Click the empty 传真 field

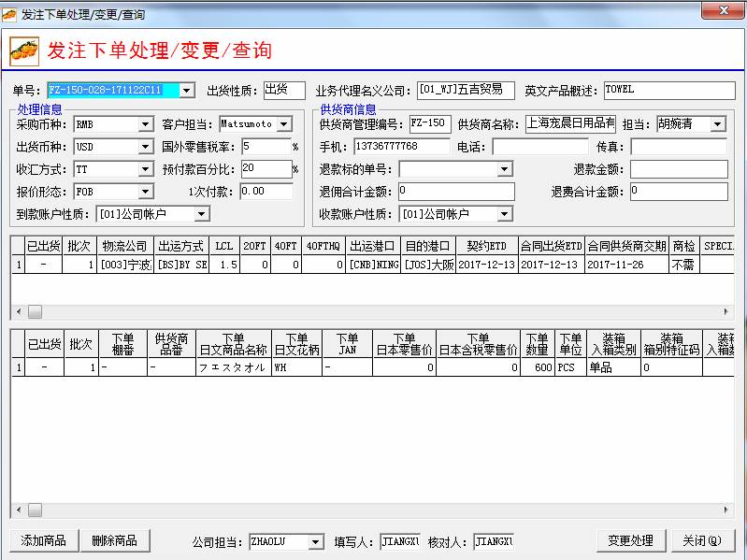[679, 147]
